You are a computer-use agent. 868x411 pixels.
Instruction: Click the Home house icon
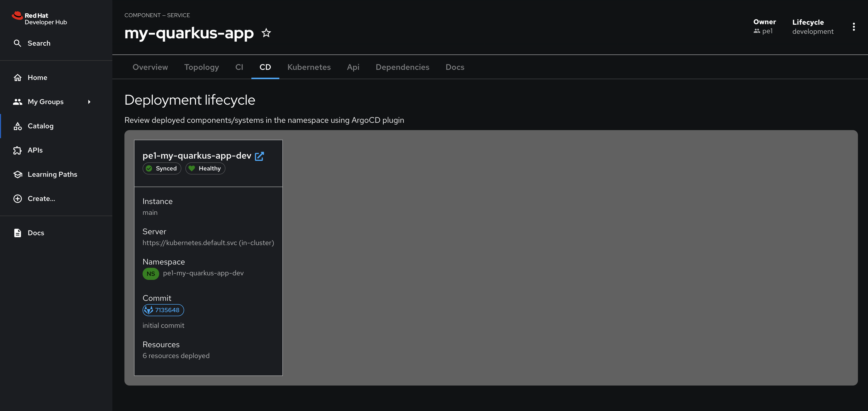[18, 78]
